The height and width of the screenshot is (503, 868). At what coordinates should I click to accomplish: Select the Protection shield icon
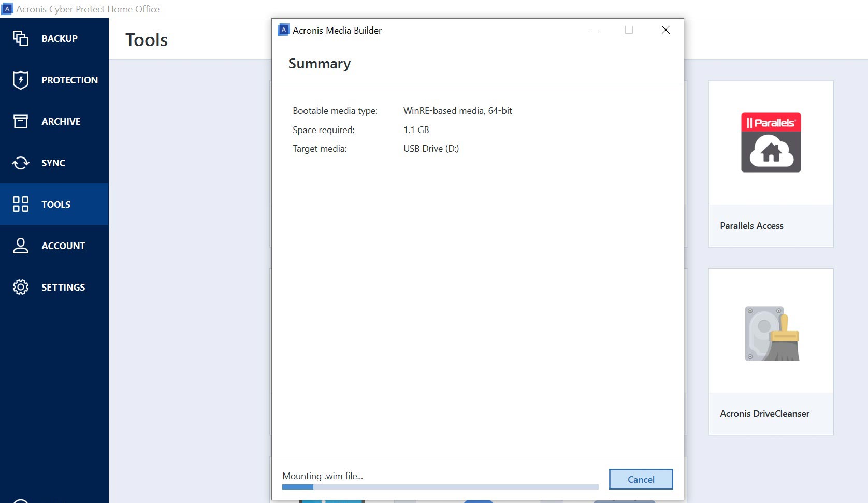(x=21, y=80)
